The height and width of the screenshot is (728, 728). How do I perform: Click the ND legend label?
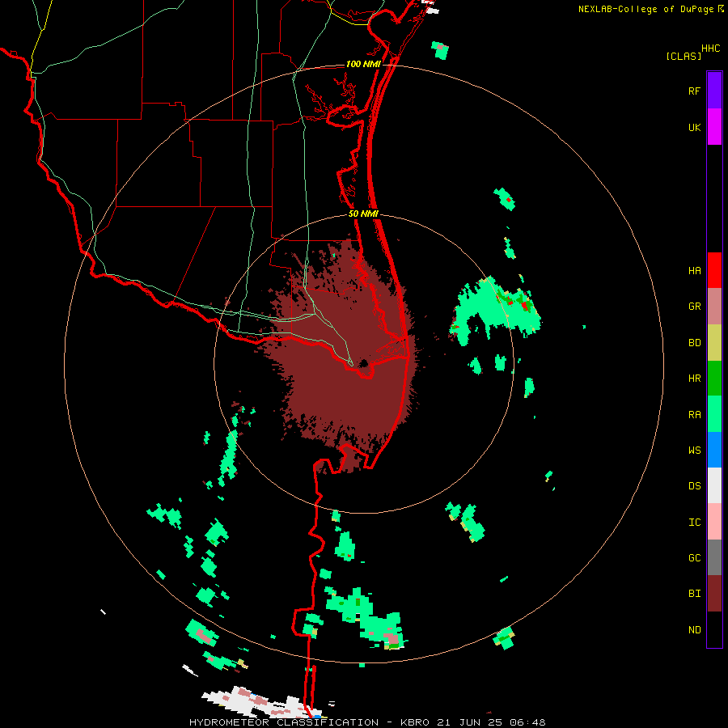coord(694,630)
